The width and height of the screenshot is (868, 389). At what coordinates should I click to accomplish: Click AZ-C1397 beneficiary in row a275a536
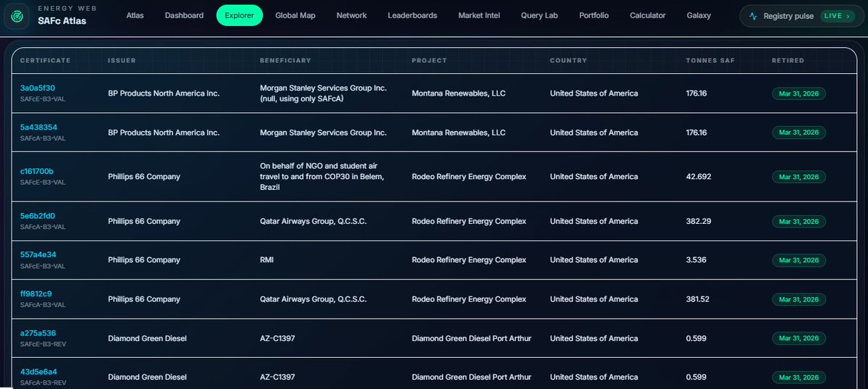277,338
